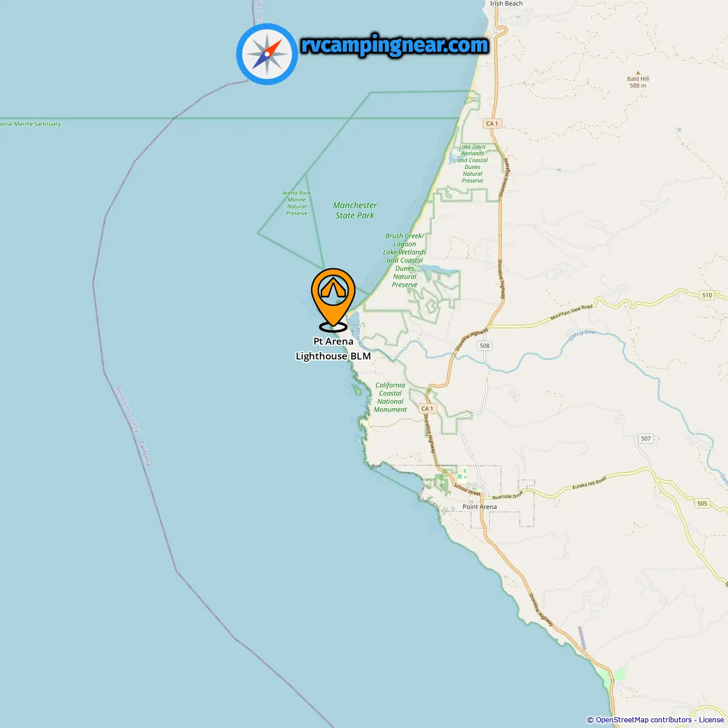Click the route 507 shield
The height and width of the screenshot is (728, 728).
646,439
